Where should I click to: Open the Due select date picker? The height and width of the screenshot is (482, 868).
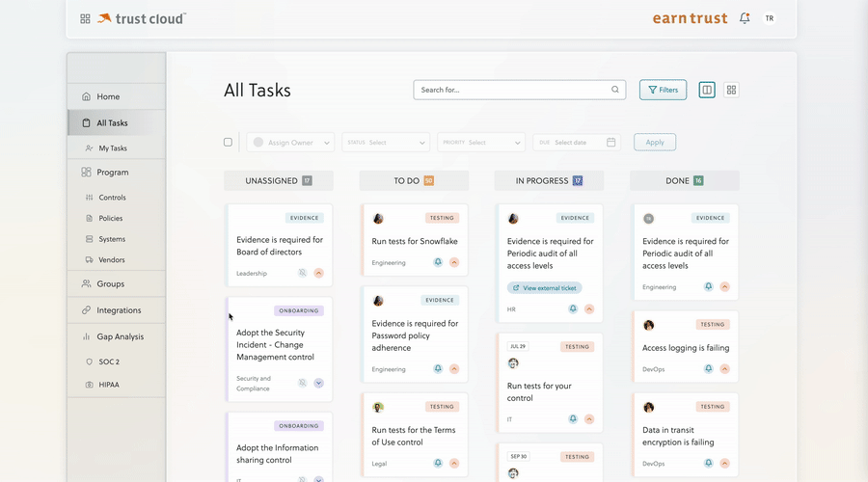pyautogui.click(x=577, y=143)
